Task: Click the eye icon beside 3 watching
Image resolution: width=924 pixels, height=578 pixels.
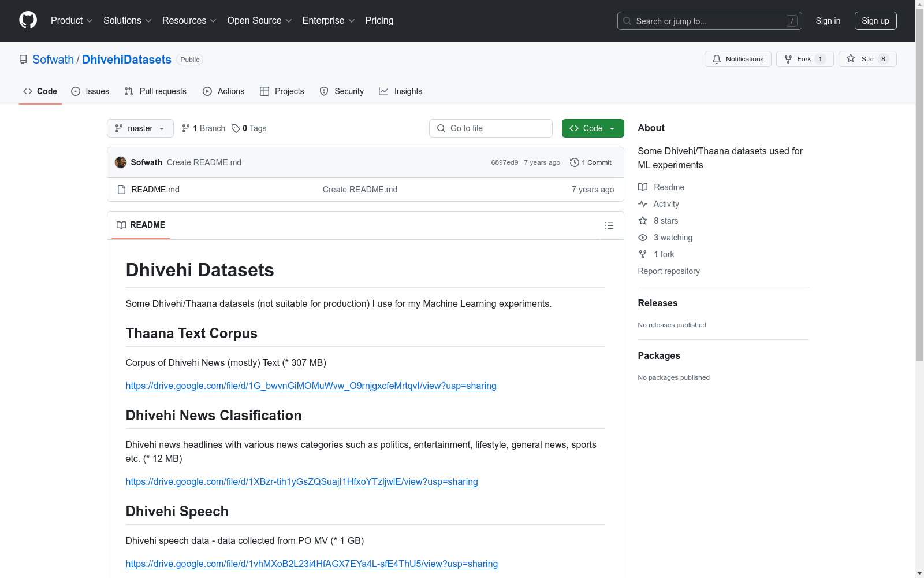Action: point(643,238)
